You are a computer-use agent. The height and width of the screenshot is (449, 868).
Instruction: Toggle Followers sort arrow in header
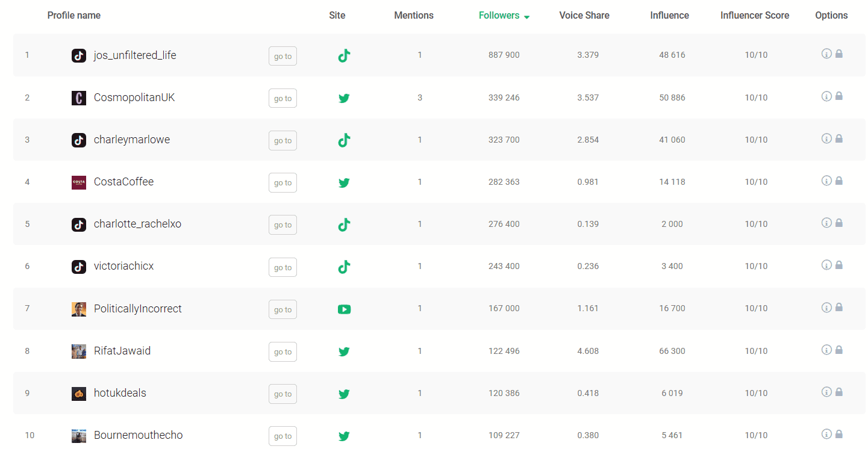click(x=526, y=17)
